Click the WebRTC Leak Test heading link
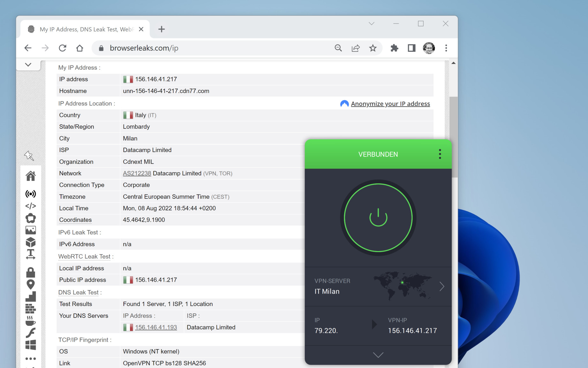The image size is (588, 368). point(84,257)
